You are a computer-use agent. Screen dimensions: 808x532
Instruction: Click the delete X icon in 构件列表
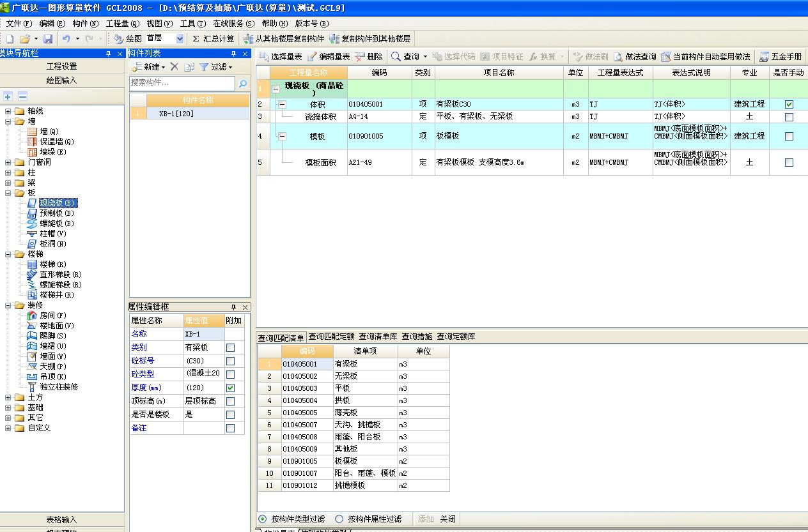(x=174, y=67)
